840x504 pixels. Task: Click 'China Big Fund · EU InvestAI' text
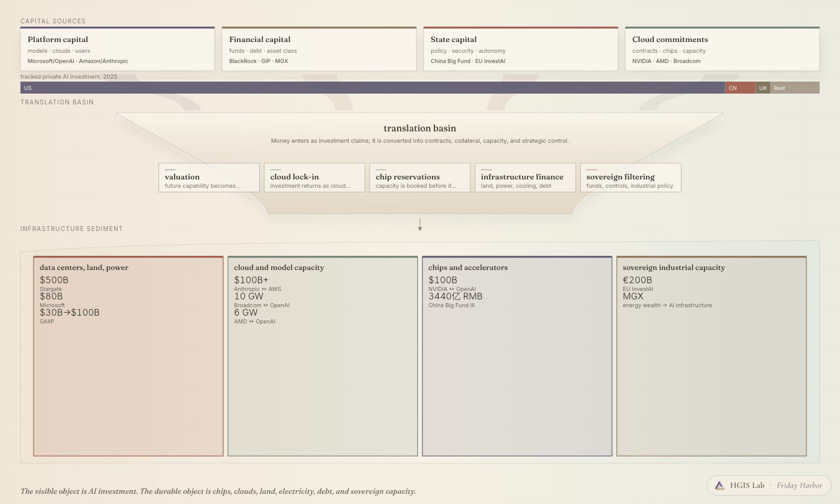point(468,61)
